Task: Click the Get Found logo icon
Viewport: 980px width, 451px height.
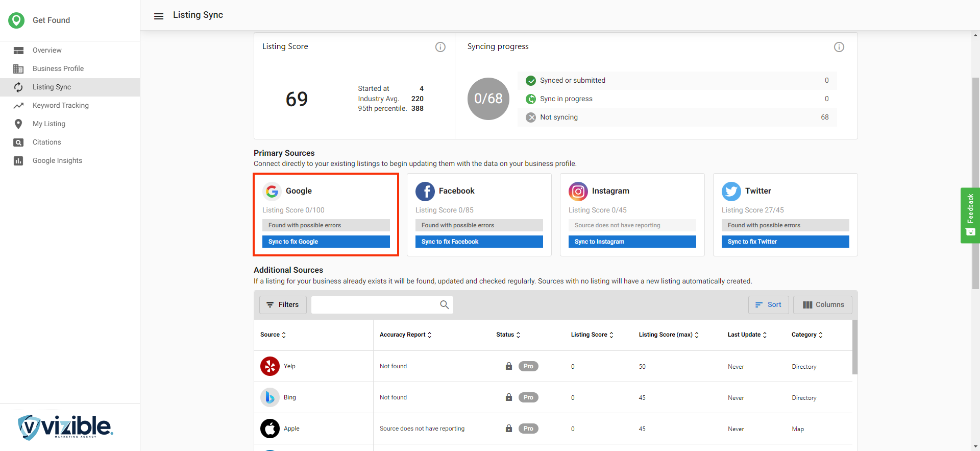Action: coord(16,20)
